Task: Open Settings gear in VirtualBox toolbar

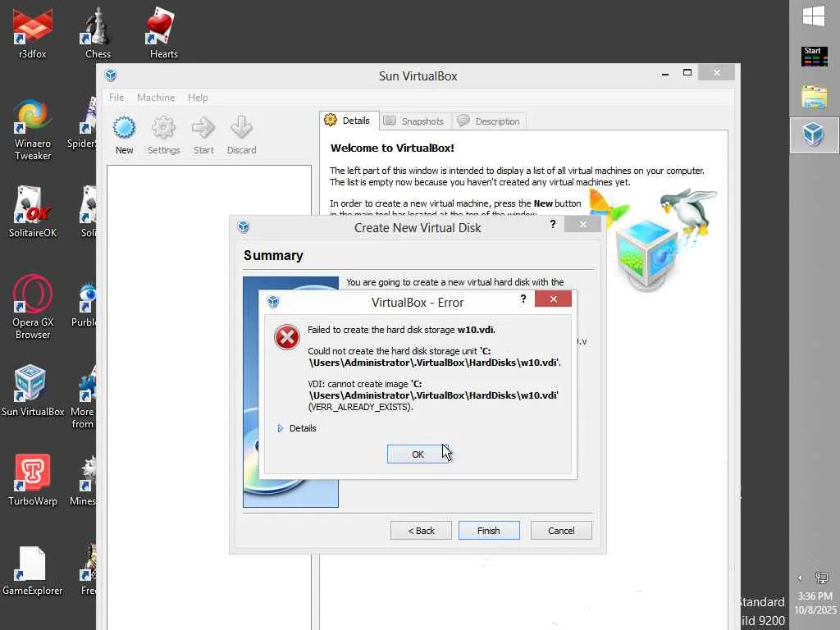Action: tap(163, 135)
